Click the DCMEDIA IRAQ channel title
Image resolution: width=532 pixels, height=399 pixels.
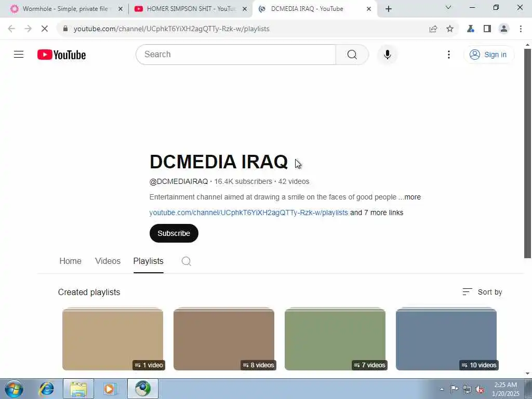[219, 162]
